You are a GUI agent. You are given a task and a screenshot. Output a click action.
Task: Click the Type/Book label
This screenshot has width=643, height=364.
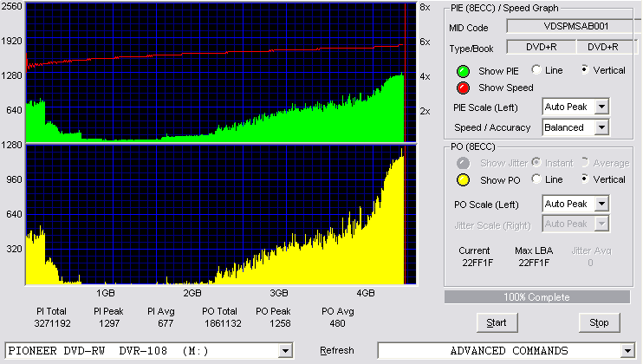(x=471, y=49)
